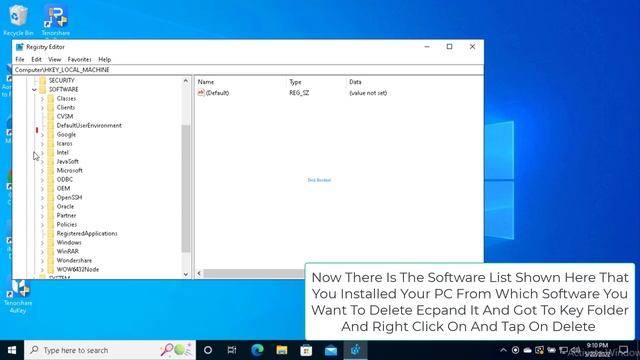Select the SOFTWARE folder icon
This screenshot has height=360, width=640.
[x=42, y=89]
